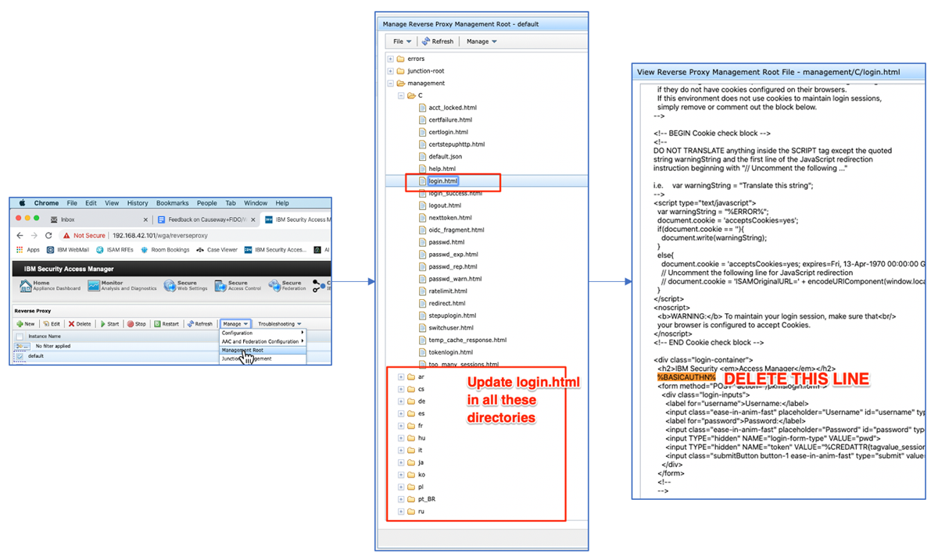Screen dimensions: 938x560
Task: Open the Bookmarks menu in Chrome
Action: click(172, 202)
